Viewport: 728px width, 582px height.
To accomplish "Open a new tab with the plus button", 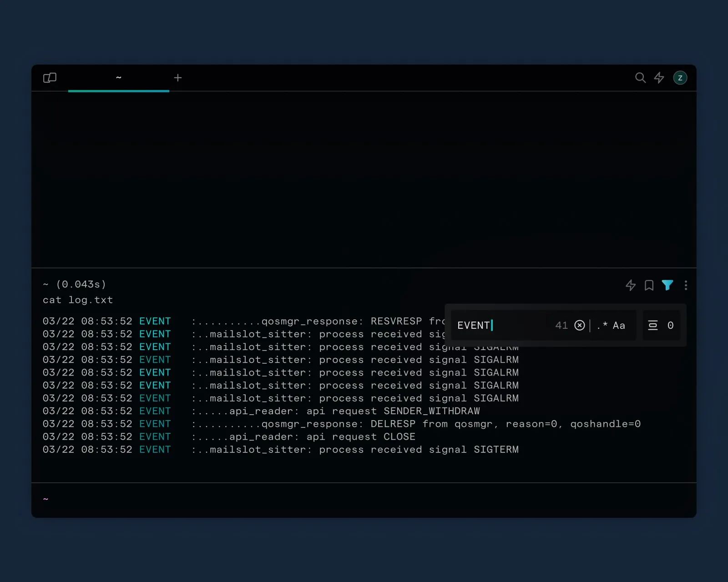I will (x=177, y=77).
